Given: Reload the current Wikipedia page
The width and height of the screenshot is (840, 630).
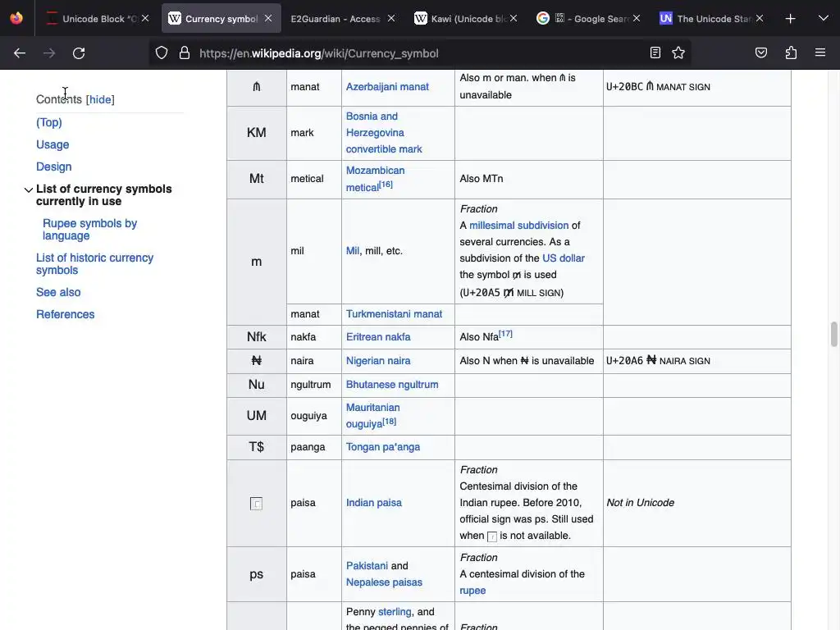Looking at the screenshot, I should 79,53.
